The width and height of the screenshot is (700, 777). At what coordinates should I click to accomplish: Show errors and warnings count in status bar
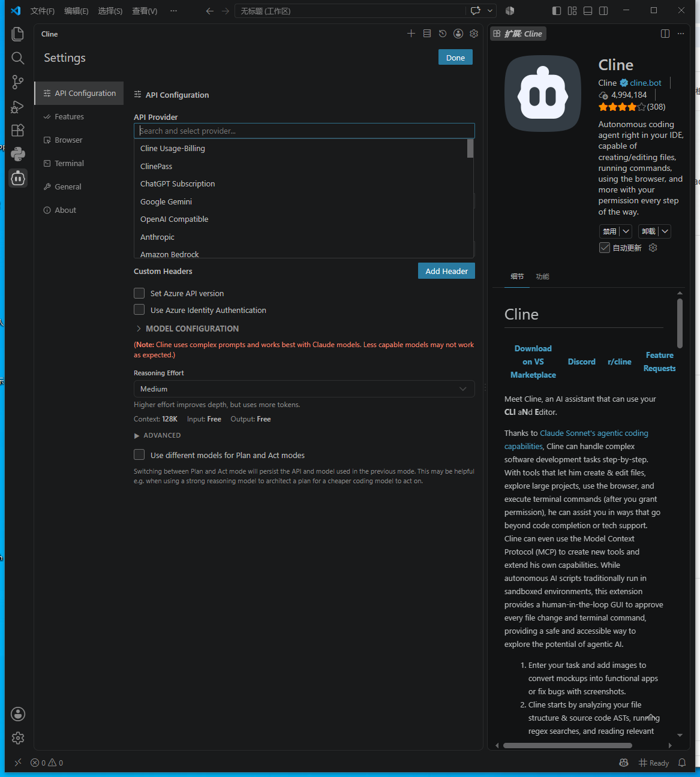coord(47,763)
